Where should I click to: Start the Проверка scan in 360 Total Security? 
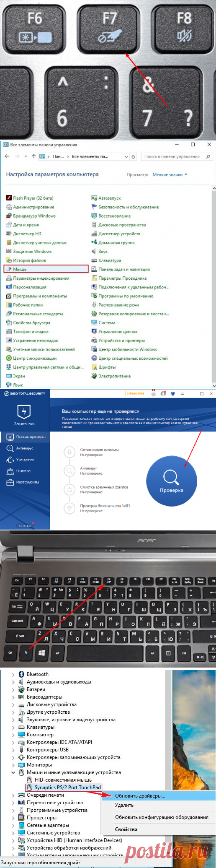[x=171, y=481]
